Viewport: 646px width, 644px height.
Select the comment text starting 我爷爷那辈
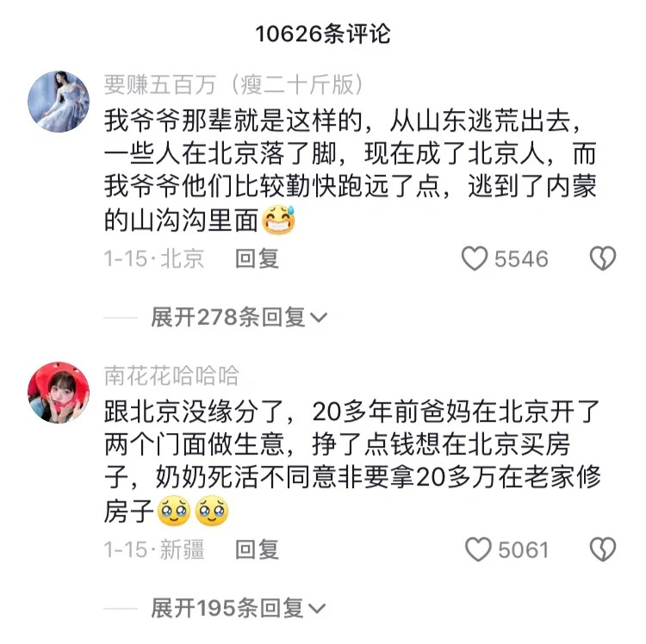coord(351,170)
